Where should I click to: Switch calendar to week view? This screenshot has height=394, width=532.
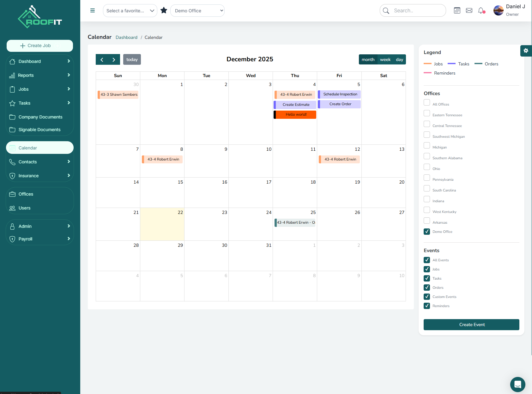(385, 59)
